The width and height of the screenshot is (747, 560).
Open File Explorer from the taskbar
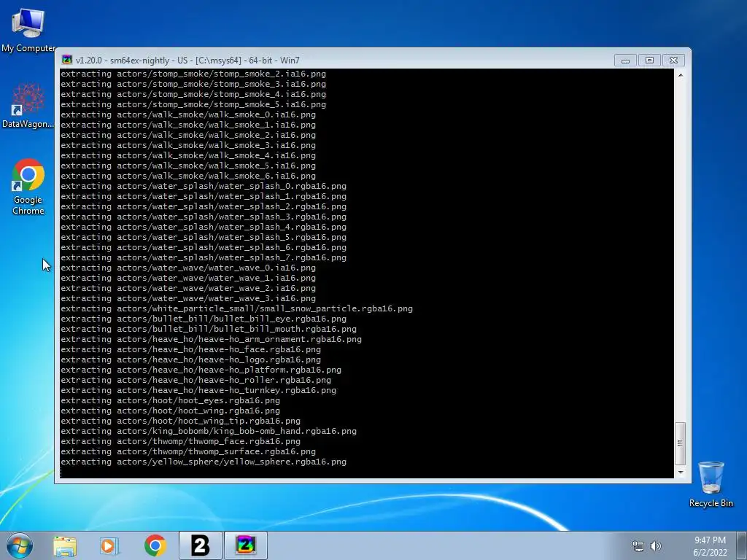(65, 546)
